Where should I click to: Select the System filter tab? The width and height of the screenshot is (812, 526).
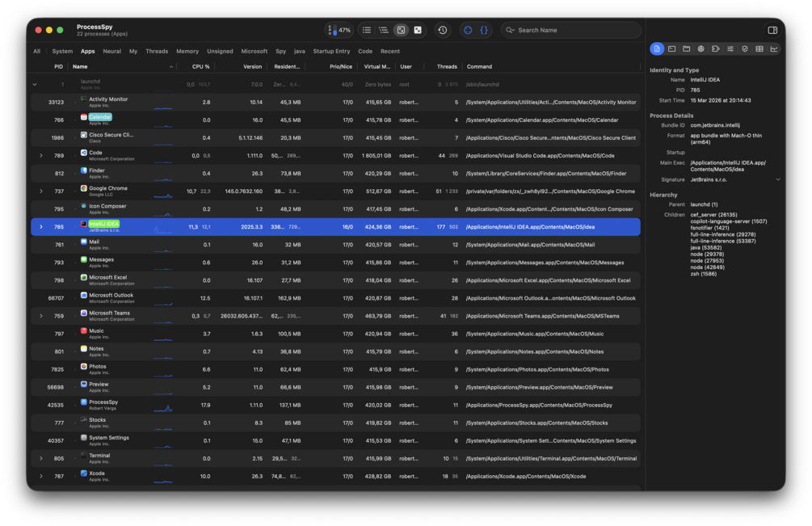[x=62, y=51]
